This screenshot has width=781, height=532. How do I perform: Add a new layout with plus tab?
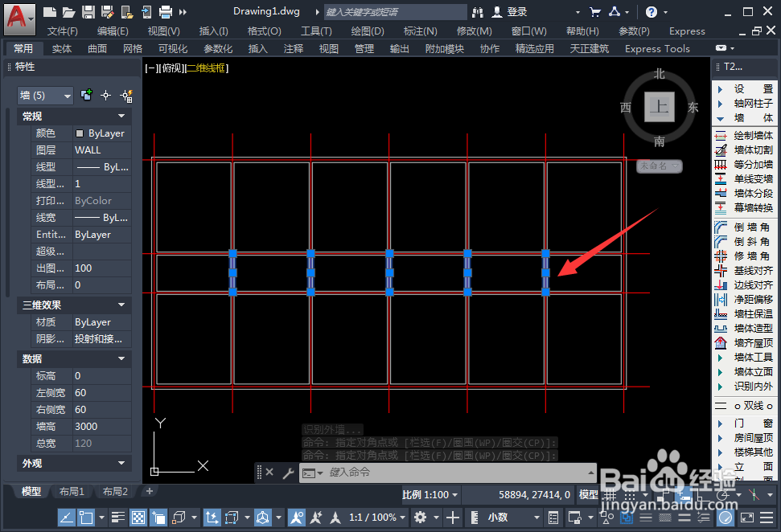pos(149,491)
